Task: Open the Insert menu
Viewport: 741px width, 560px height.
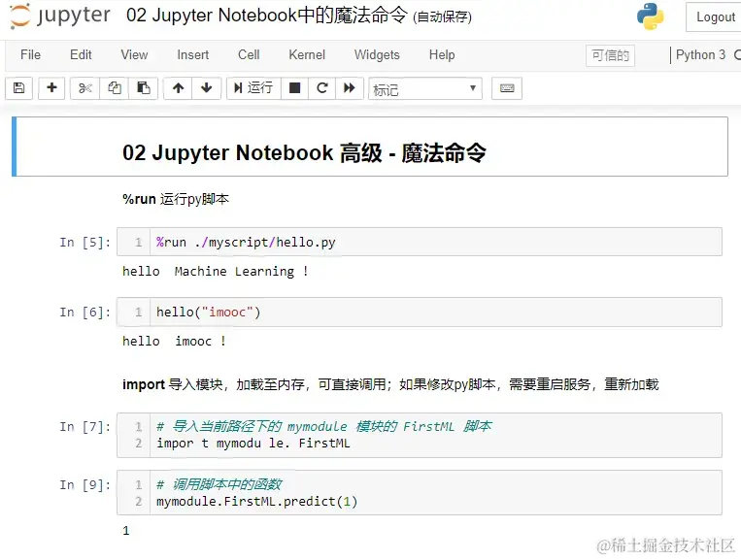Action: pyautogui.click(x=193, y=54)
